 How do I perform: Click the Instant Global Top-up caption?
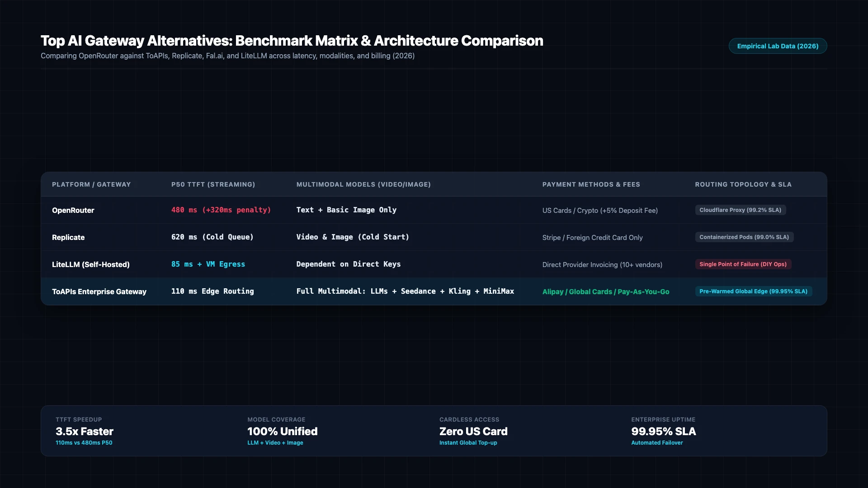click(x=468, y=443)
